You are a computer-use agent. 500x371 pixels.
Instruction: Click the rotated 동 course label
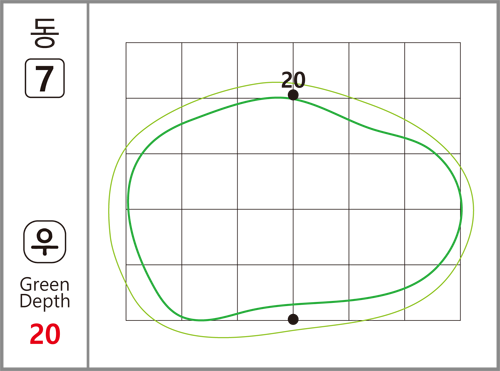[45, 33]
